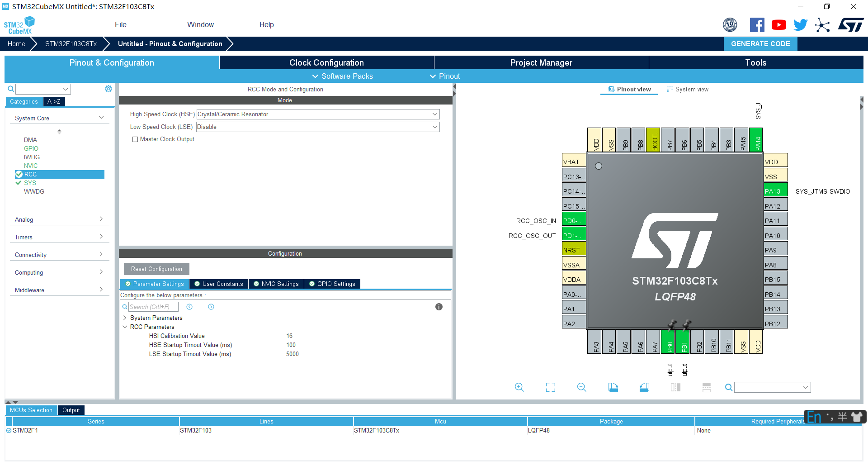Click the parameter info icon
Screen dimensions: 868x466
(439, 307)
